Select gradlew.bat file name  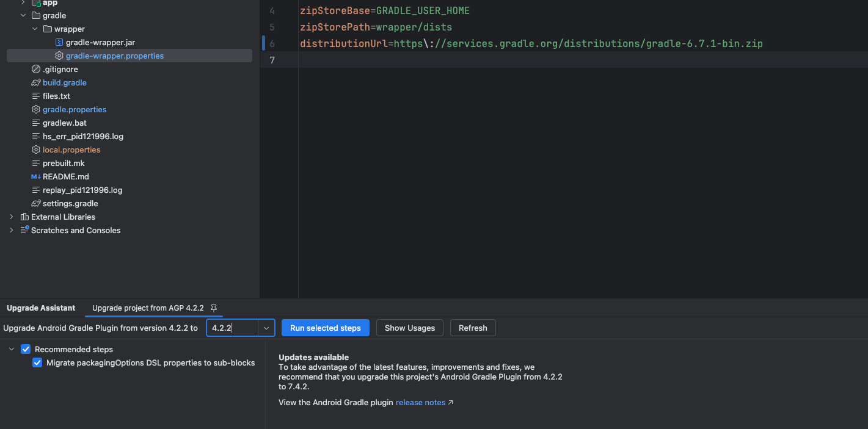pyautogui.click(x=65, y=123)
